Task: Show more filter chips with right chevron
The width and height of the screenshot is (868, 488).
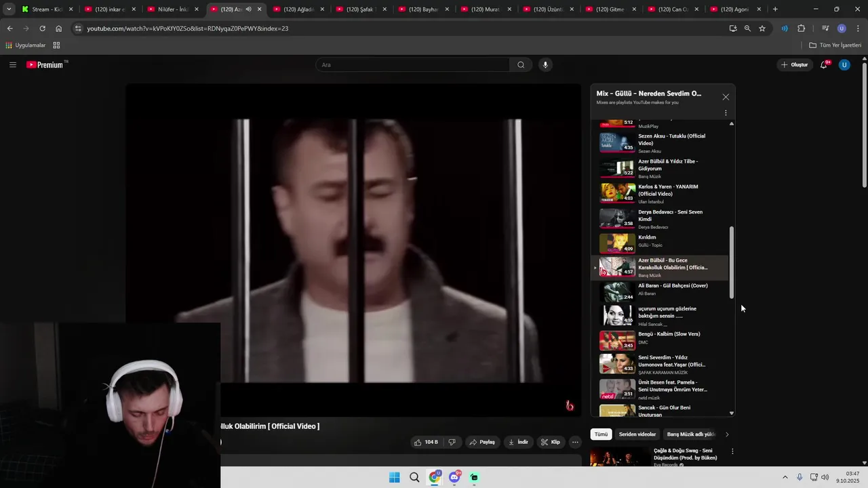Action: pos(727,434)
